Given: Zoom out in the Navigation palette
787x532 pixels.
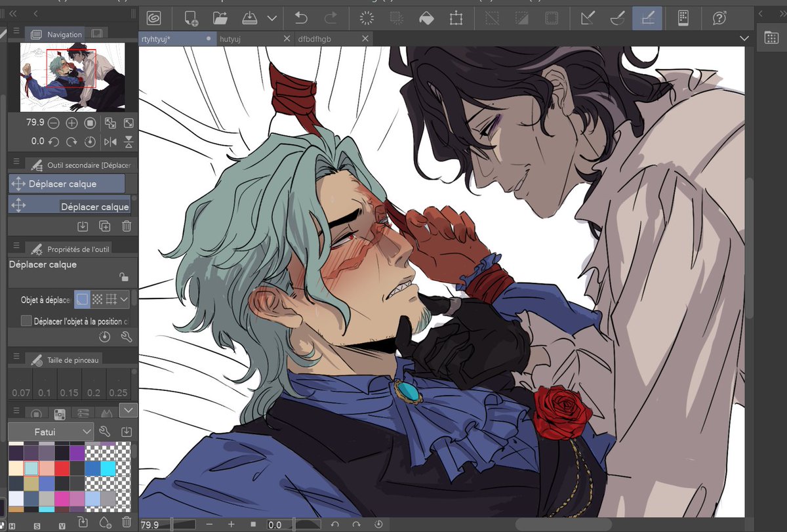Looking at the screenshot, I should [x=53, y=123].
